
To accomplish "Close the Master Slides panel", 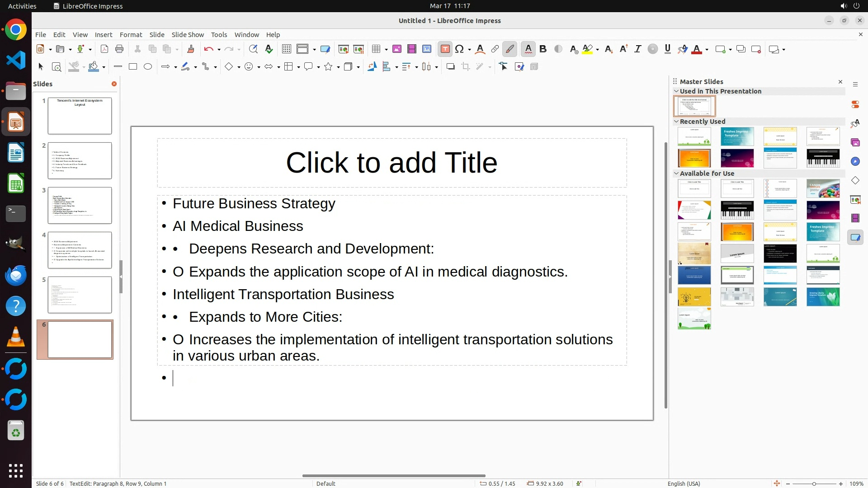I will (x=840, y=82).
